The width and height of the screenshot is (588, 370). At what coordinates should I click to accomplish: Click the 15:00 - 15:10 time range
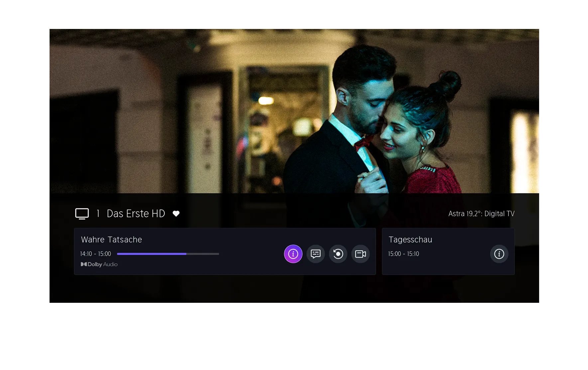(x=404, y=254)
